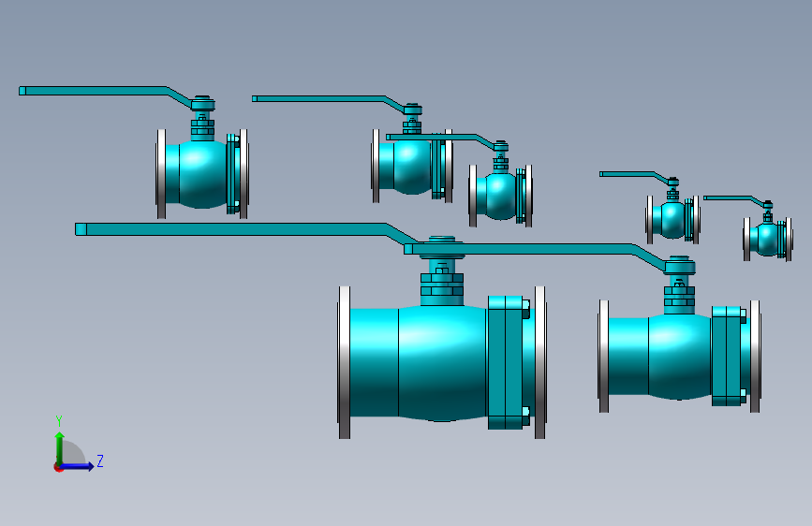
Task: Click the blue Z axis arrow of the triad
Action: pos(78,466)
